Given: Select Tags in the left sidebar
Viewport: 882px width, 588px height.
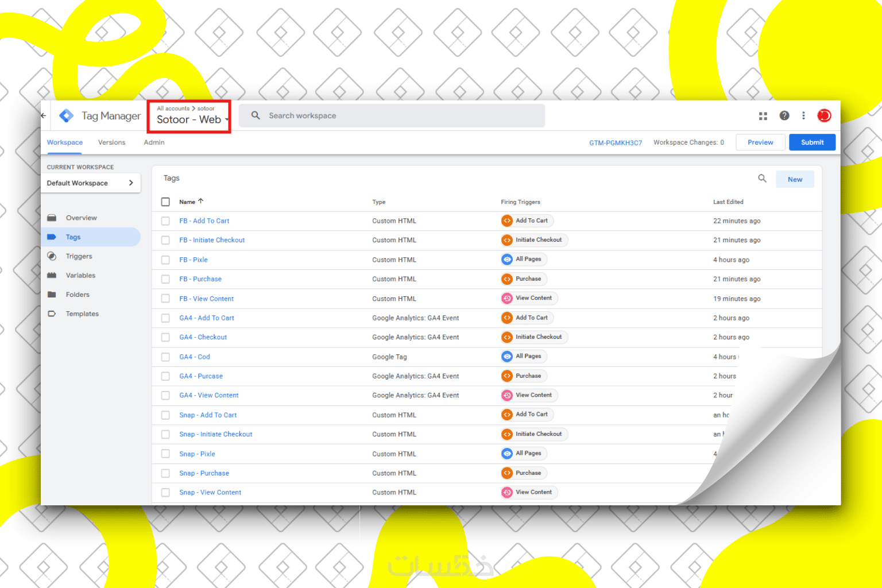Looking at the screenshot, I should pyautogui.click(x=91, y=237).
